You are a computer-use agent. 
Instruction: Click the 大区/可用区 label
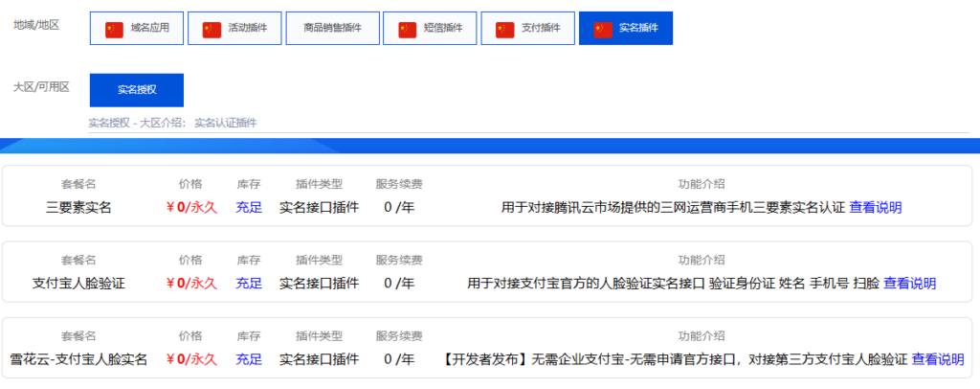coord(41,87)
